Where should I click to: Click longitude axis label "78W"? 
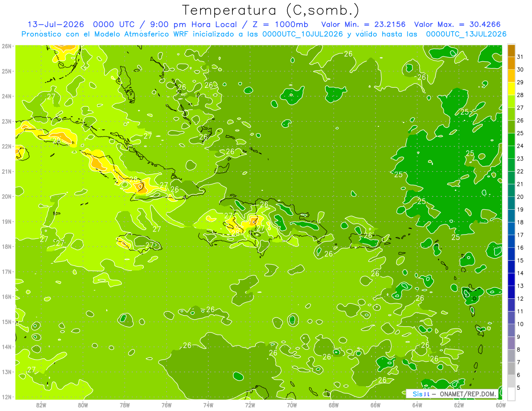coord(125,405)
